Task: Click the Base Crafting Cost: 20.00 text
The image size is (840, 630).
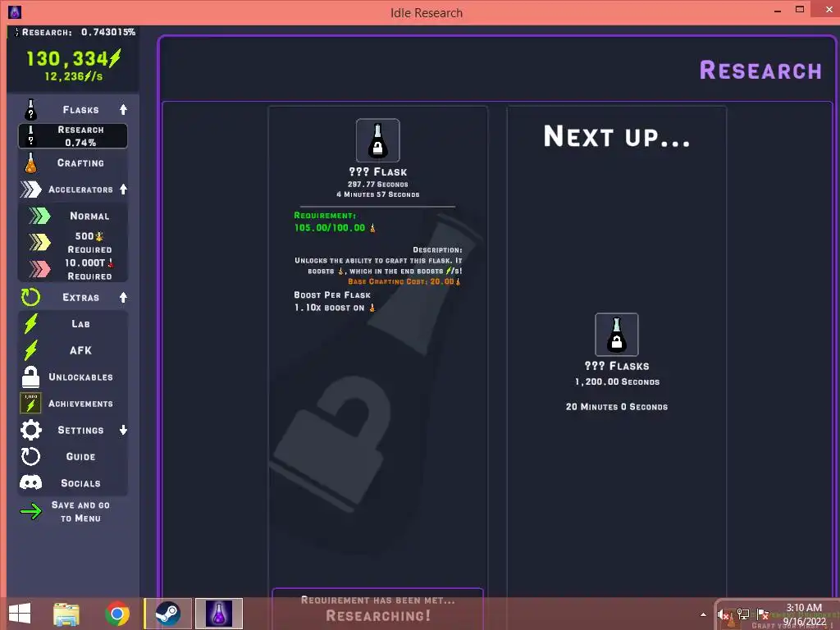Action: [x=404, y=281]
